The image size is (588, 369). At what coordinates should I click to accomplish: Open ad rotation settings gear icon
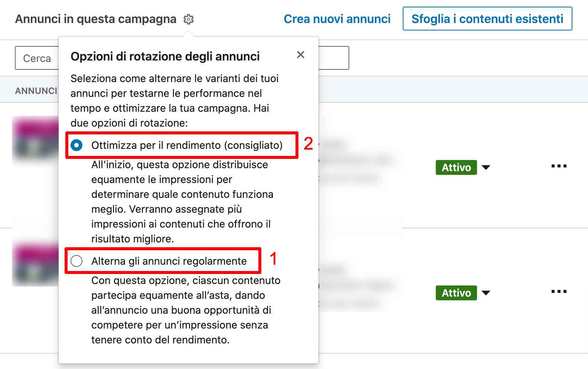[x=189, y=19]
